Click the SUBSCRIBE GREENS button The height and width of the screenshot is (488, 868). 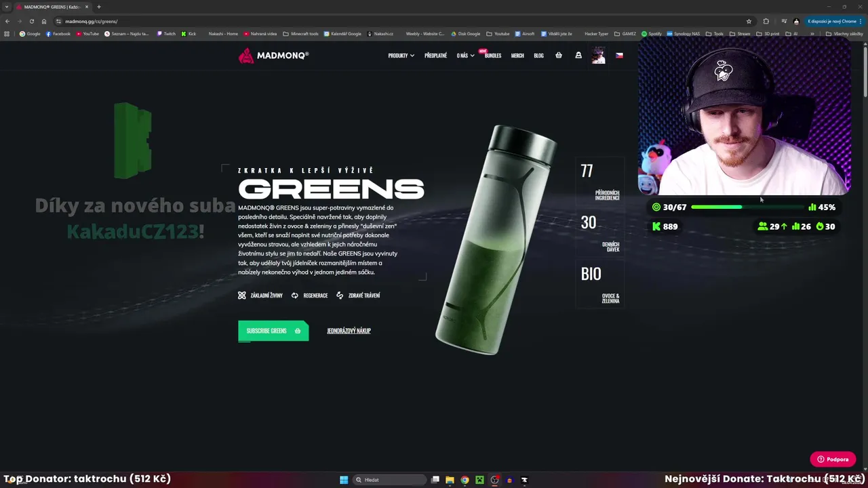pyautogui.click(x=273, y=331)
